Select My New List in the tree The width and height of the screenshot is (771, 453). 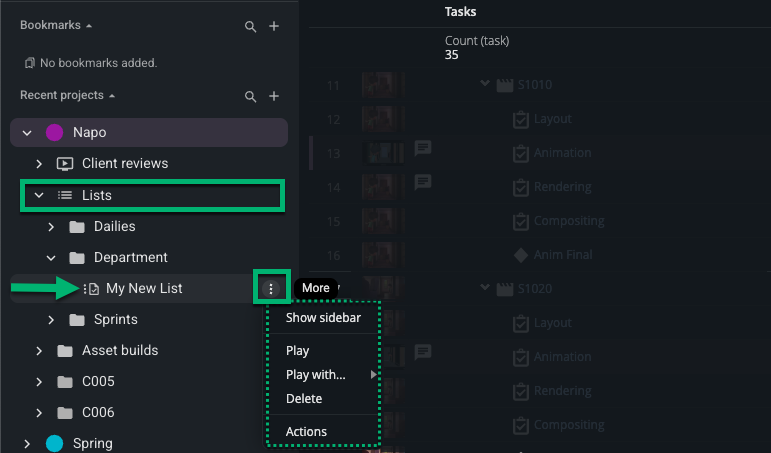click(x=144, y=289)
